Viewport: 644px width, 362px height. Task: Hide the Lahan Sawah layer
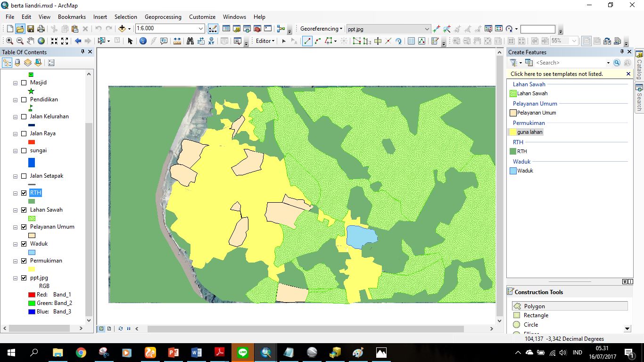[x=23, y=210]
